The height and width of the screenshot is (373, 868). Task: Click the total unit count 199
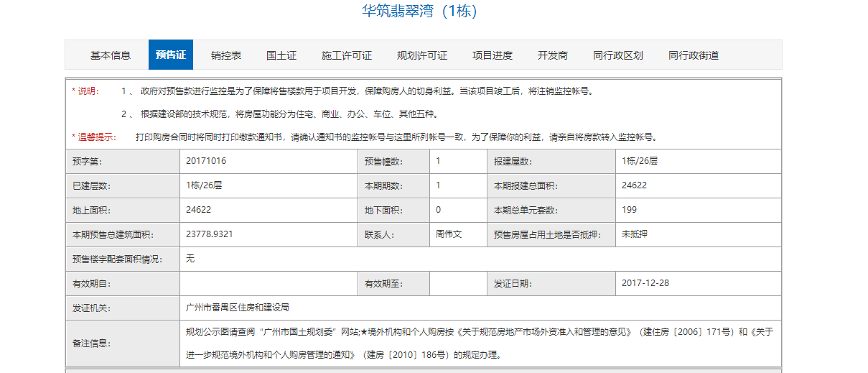click(629, 210)
